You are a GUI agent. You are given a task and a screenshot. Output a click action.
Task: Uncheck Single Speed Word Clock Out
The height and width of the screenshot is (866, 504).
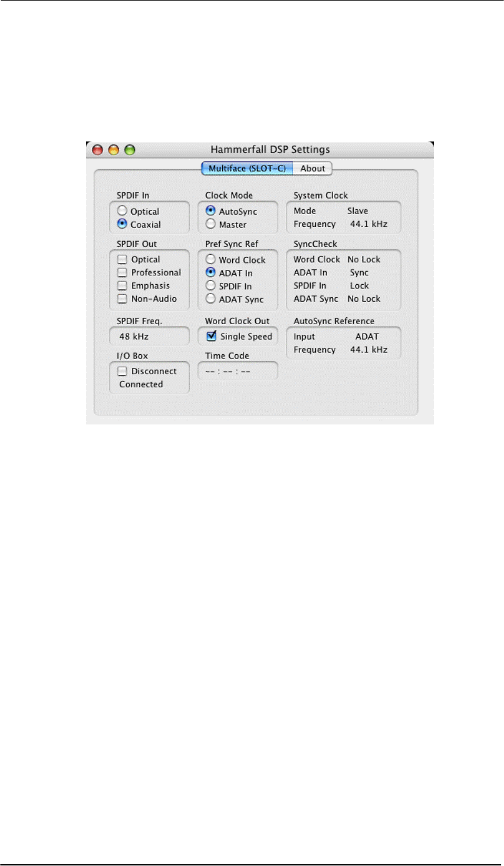click(212, 336)
